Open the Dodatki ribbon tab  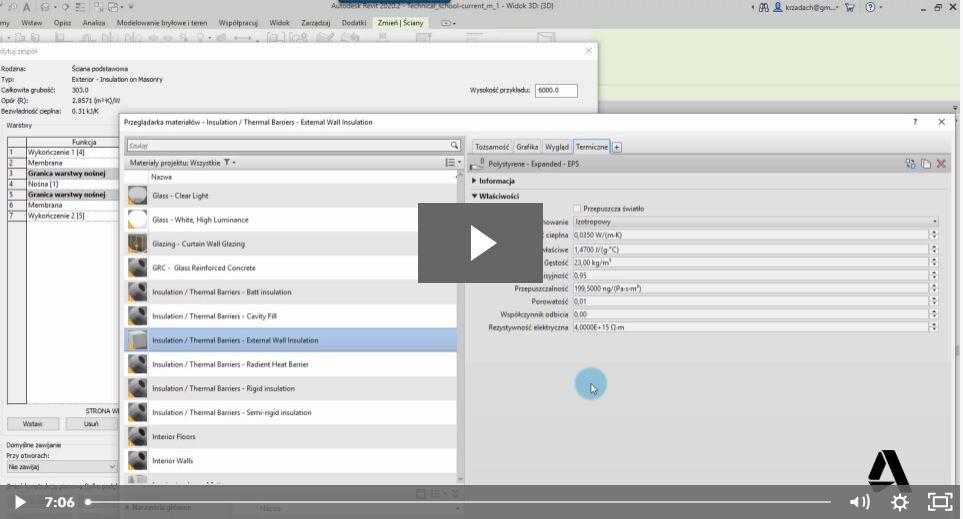tap(354, 23)
